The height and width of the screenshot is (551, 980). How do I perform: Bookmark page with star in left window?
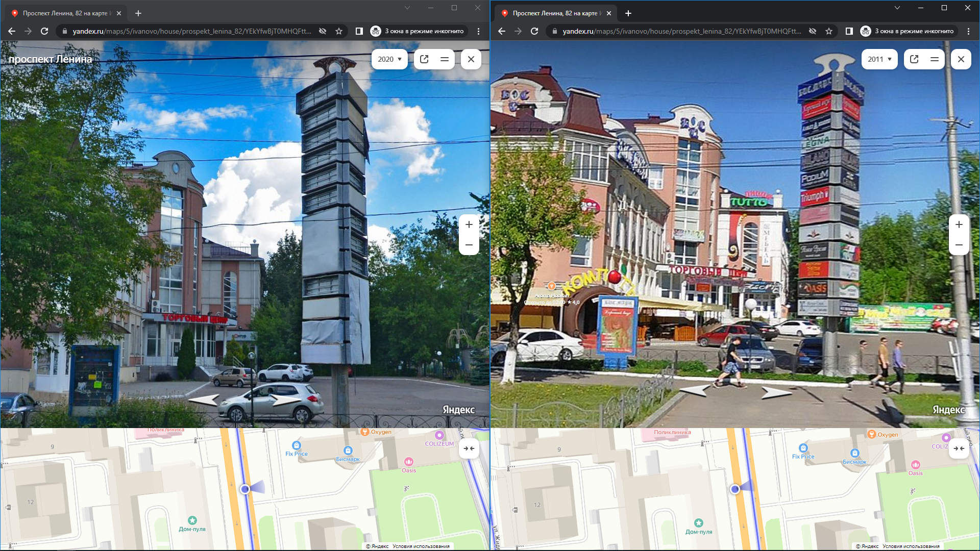[x=339, y=31]
